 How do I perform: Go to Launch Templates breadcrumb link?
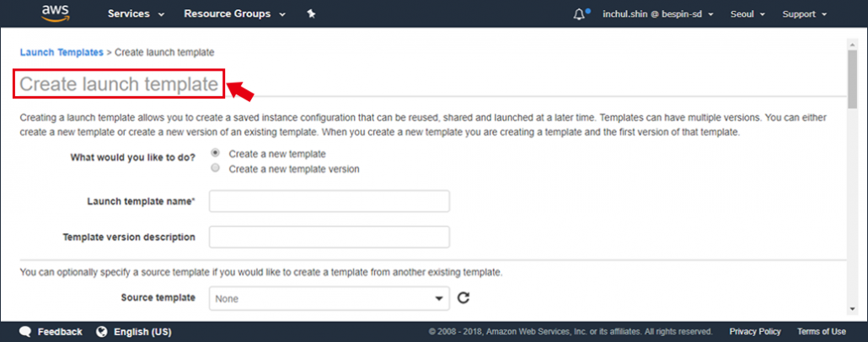(62, 52)
